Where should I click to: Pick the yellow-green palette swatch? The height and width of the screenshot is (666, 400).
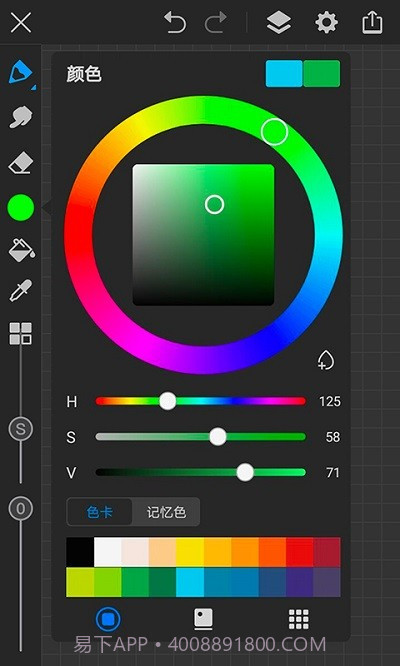pyautogui.click(x=80, y=582)
